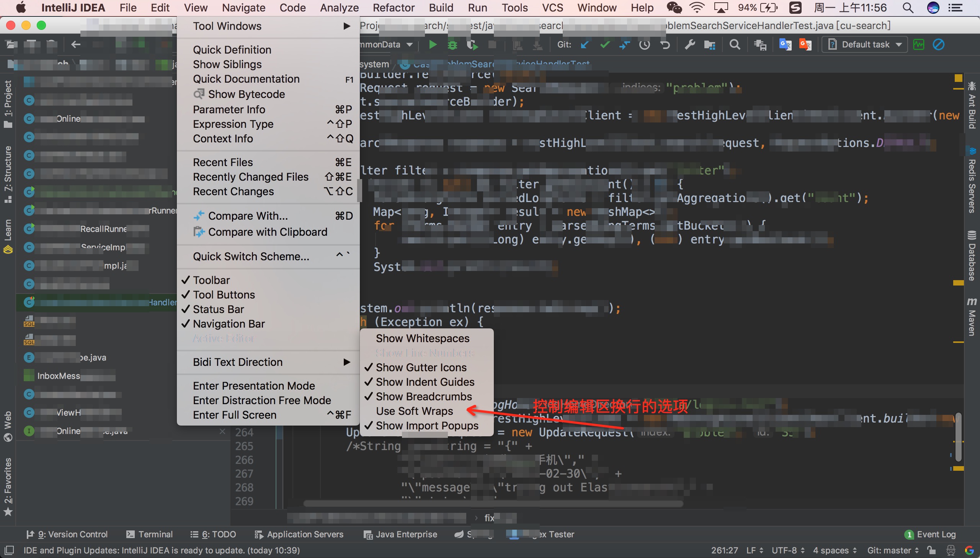This screenshot has height=558, width=980.
Task: Click the Git Revert undo icon
Action: coord(665,45)
